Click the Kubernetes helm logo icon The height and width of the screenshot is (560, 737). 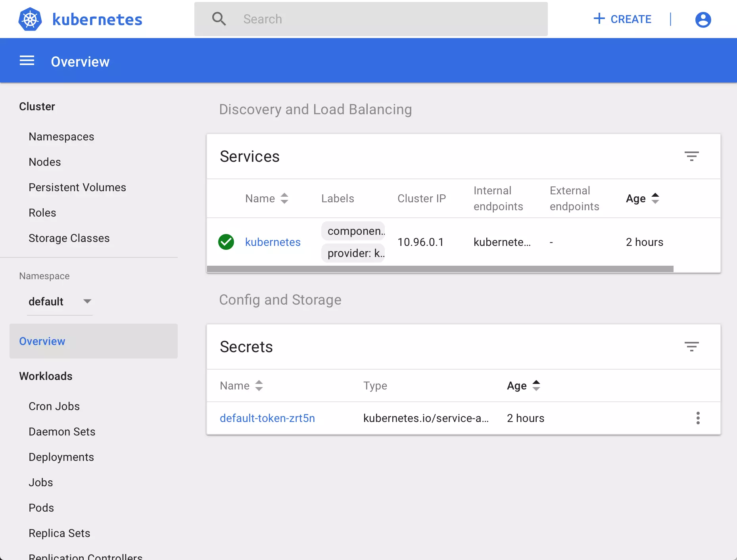pos(30,19)
